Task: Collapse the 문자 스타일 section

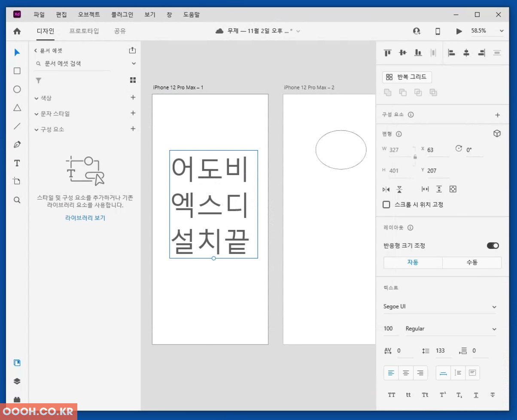Action: (x=36, y=114)
